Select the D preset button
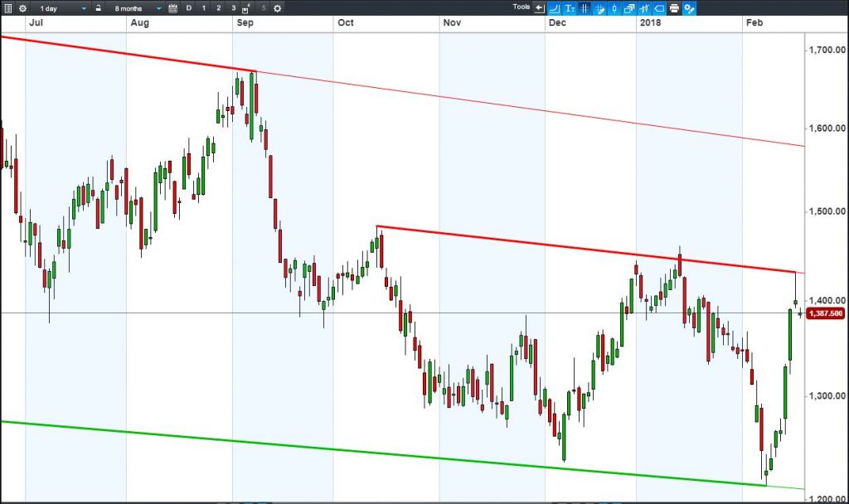Viewport: 849px width, 504px height. (x=189, y=8)
